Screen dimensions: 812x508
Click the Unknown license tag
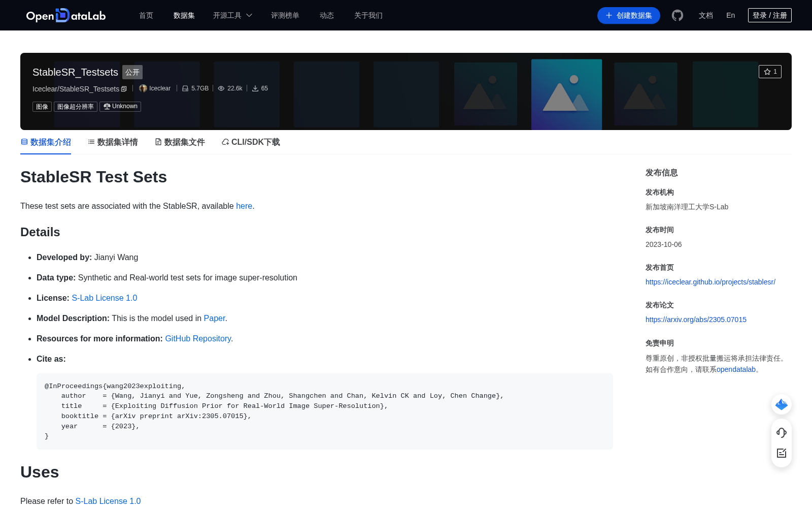[120, 107]
